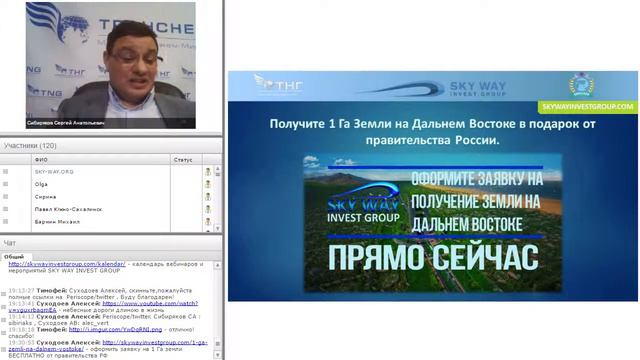Image resolution: width=640 pixels, height=360 pixels.
Task: Click gray square icon beside SKY-WAY.ORG
Action: [5, 172]
